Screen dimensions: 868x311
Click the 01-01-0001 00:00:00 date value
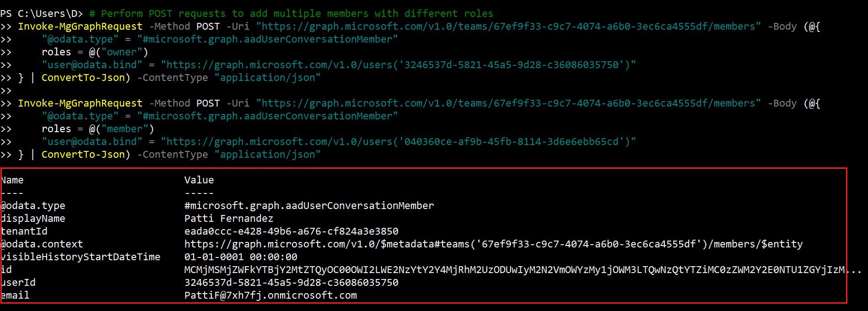point(241,257)
